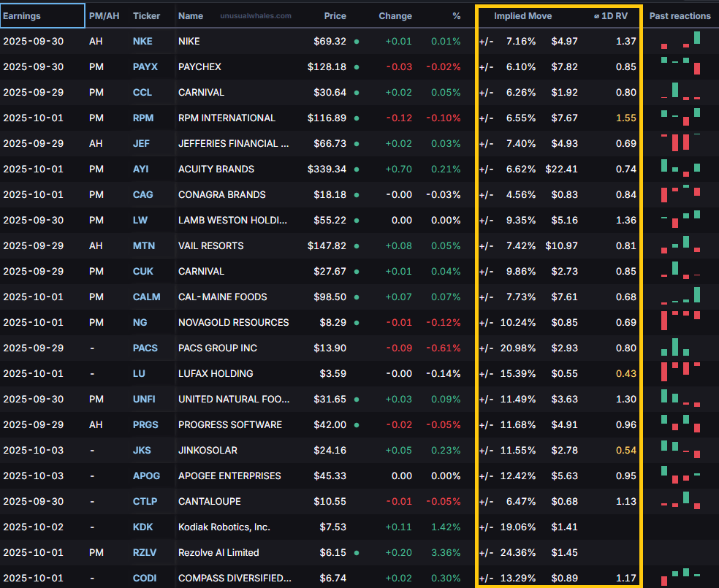Click the green dot beside Rezolve AI price
Screen dimensions: 719x588
point(357,553)
